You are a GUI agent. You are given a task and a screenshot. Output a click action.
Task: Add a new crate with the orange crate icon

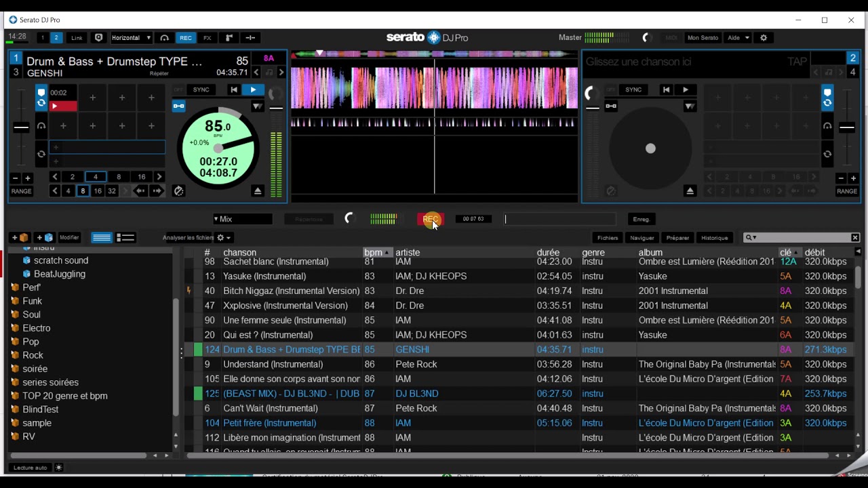pos(20,238)
